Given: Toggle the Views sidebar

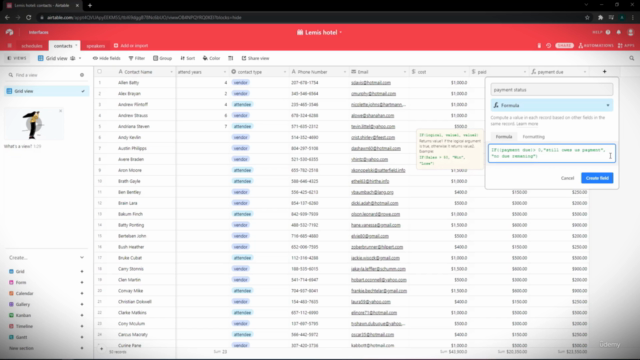Looking at the screenshot, I should tap(17, 58).
